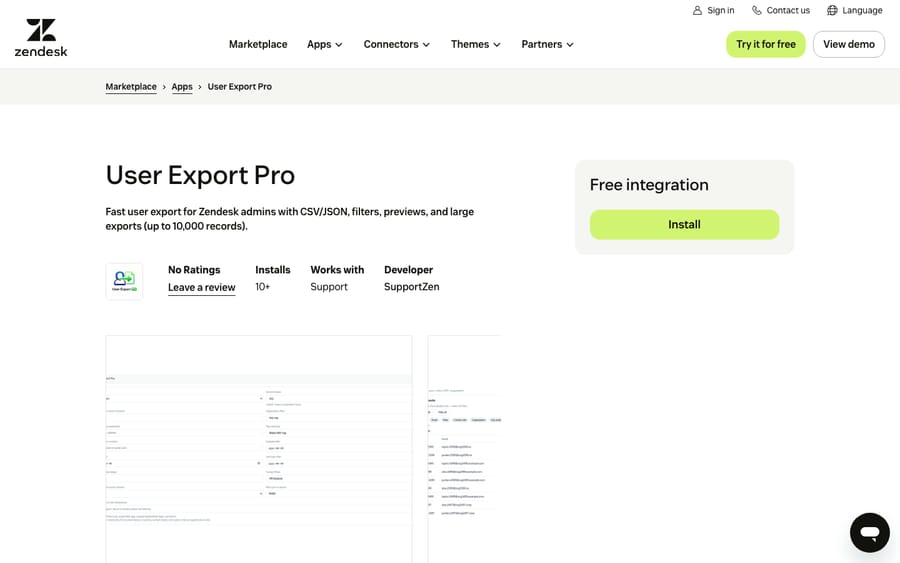This screenshot has width=900, height=563.
Task: Click the No Ratings label
Action: [194, 270]
